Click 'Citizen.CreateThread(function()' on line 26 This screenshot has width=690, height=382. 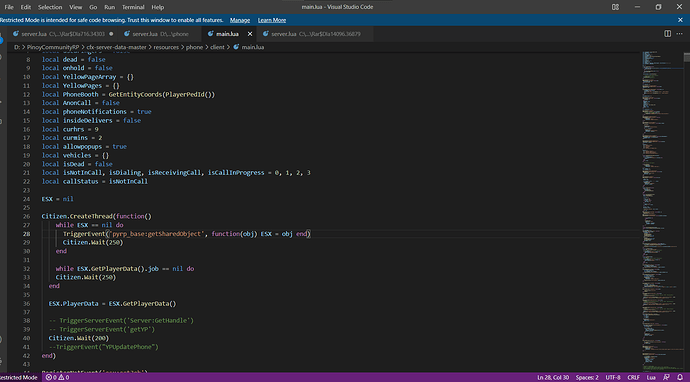pos(96,216)
